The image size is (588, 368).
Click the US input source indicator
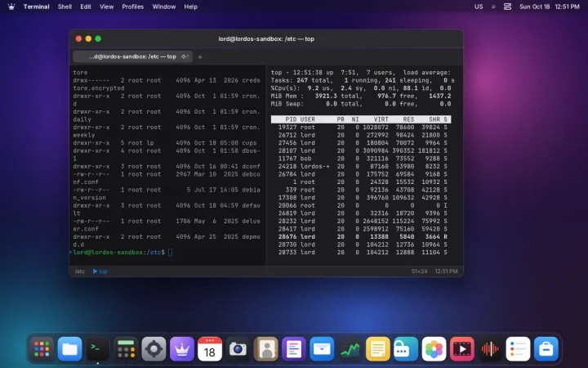[479, 7]
